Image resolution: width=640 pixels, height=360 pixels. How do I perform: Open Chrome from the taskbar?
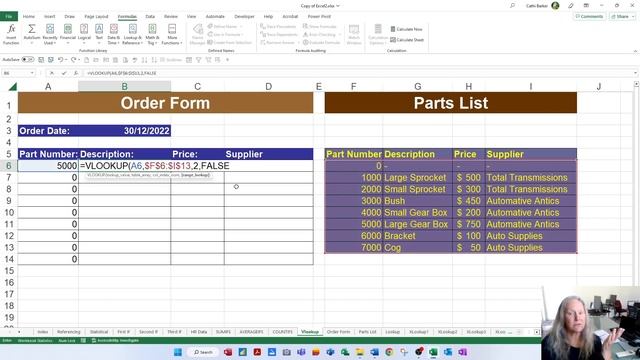pyautogui.click(x=389, y=352)
